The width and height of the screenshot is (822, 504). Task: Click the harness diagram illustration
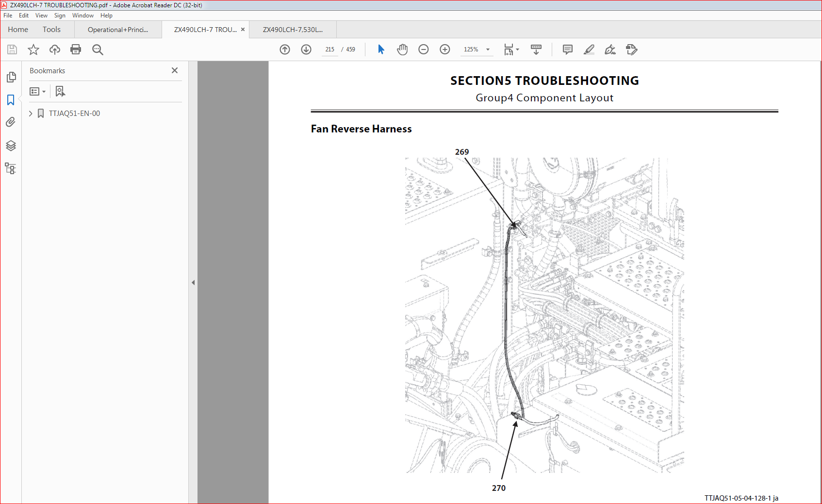pos(544,315)
